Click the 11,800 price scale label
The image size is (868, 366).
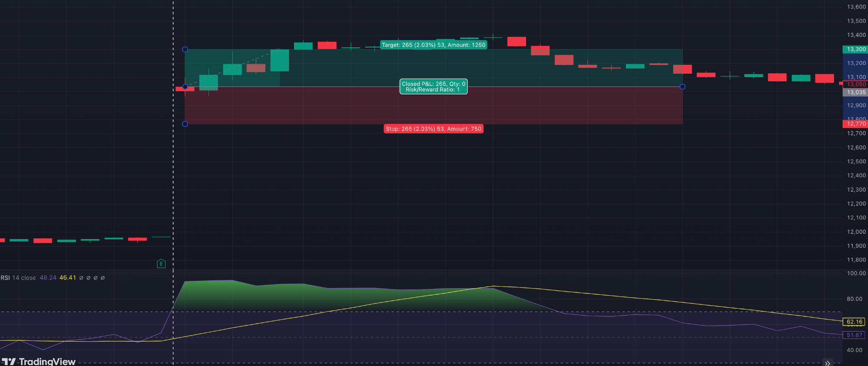tap(856, 260)
